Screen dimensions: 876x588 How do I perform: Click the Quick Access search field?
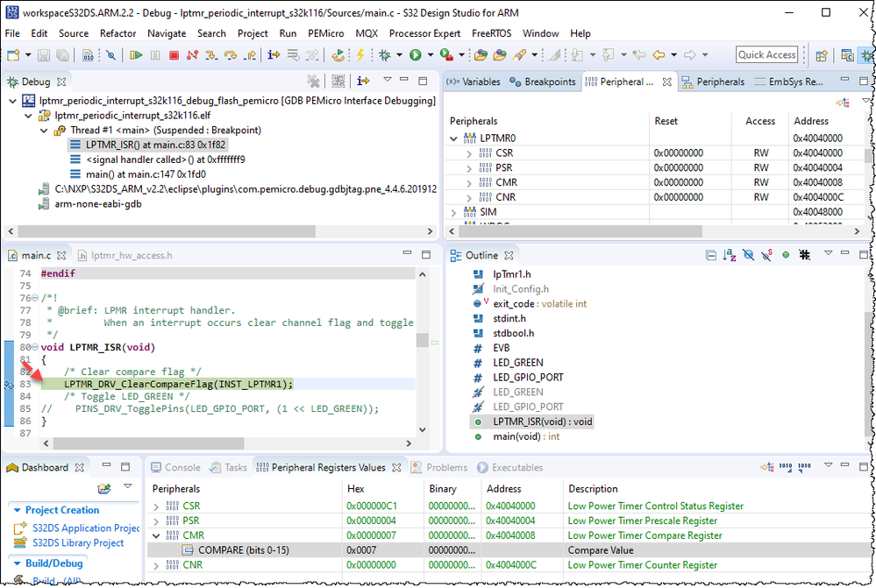(x=766, y=54)
